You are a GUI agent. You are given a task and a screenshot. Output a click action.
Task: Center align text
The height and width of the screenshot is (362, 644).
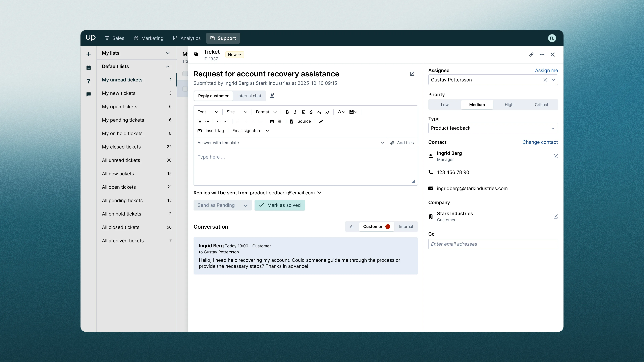click(x=246, y=121)
